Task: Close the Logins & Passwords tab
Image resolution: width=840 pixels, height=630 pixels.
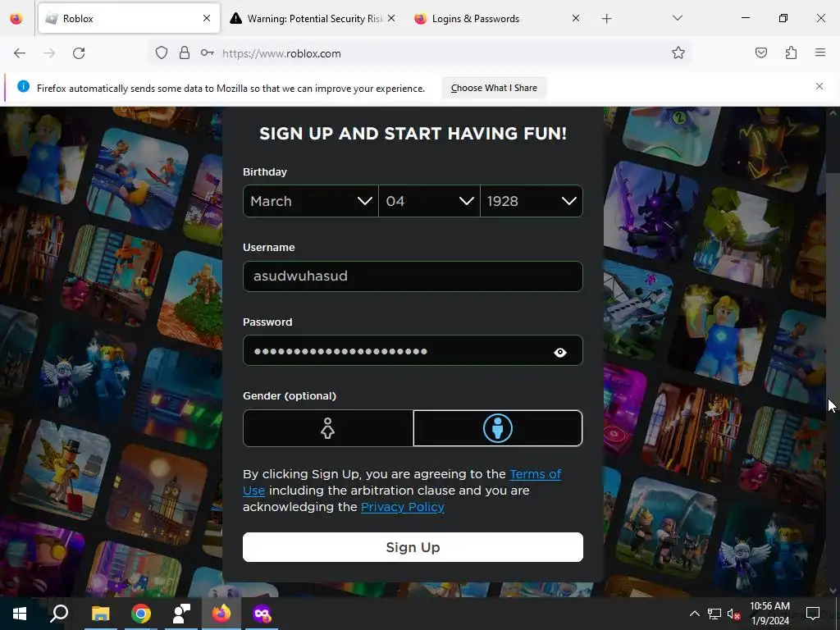Action: click(575, 19)
